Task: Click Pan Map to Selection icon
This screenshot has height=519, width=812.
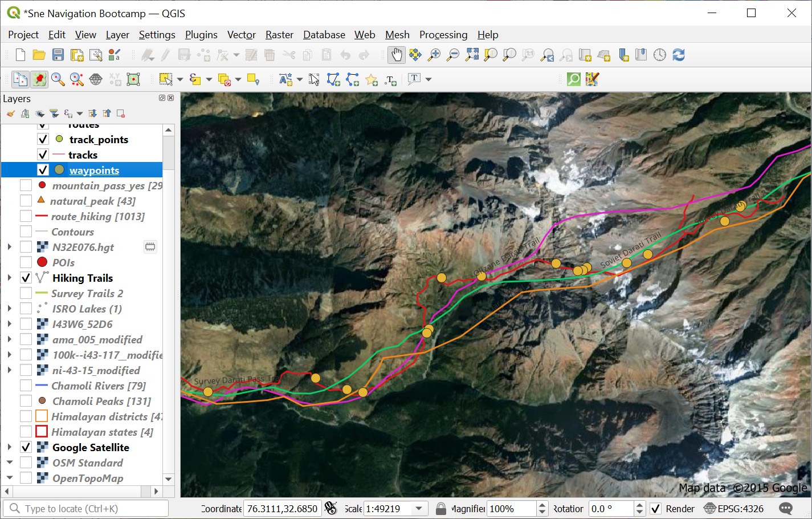Action: pyautogui.click(x=415, y=55)
